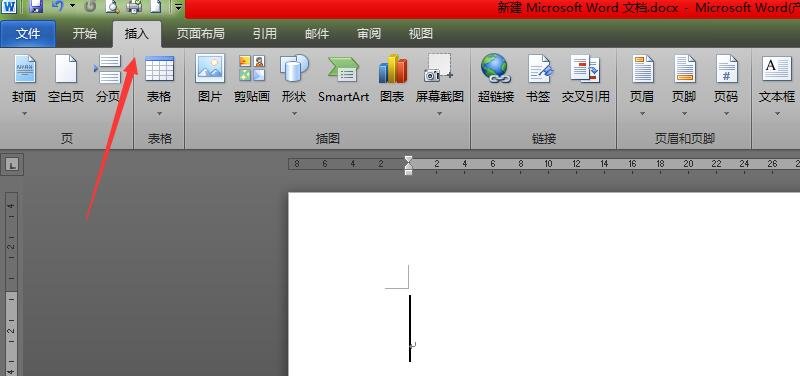Click the 链接 (Links) group label
The image size is (800, 376).
coord(544,138)
